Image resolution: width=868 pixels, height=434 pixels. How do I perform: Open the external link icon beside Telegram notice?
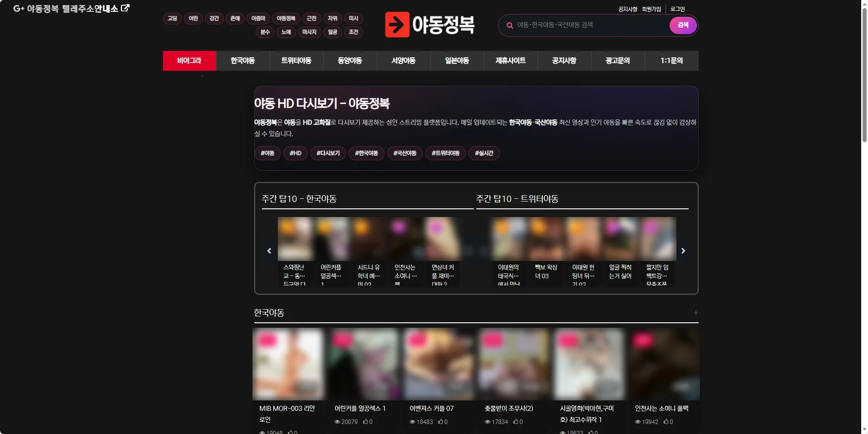point(125,8)
